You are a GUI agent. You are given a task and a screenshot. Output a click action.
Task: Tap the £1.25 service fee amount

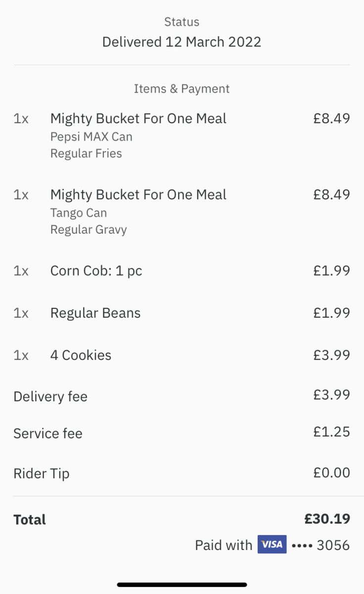tap(331, 432)
